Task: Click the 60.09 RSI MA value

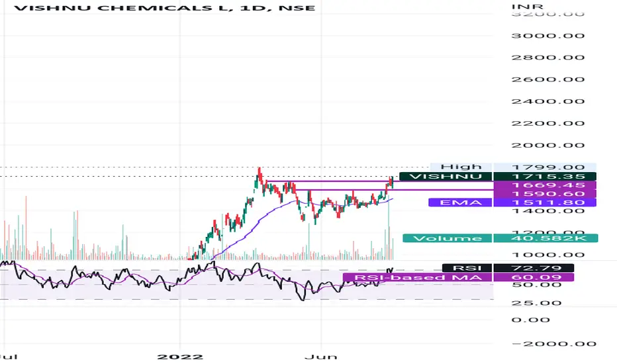Action: (x=534, y=277)
